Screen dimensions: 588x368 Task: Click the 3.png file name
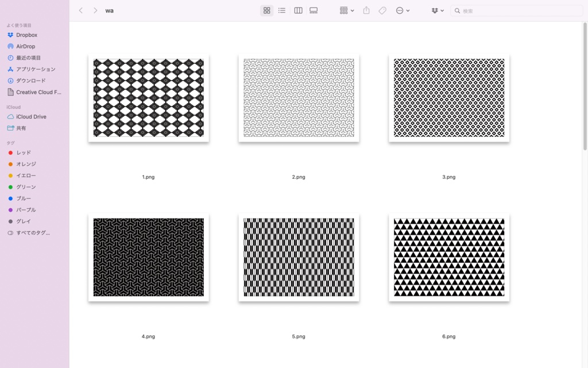448,177
